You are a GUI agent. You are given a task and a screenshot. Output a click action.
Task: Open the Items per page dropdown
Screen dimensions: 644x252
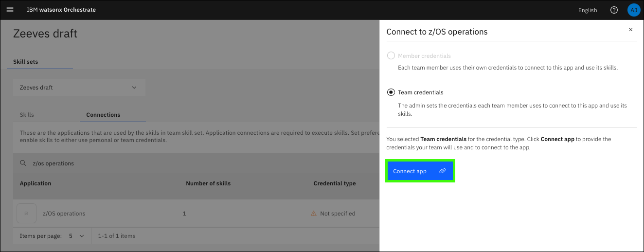click(76, 236)
